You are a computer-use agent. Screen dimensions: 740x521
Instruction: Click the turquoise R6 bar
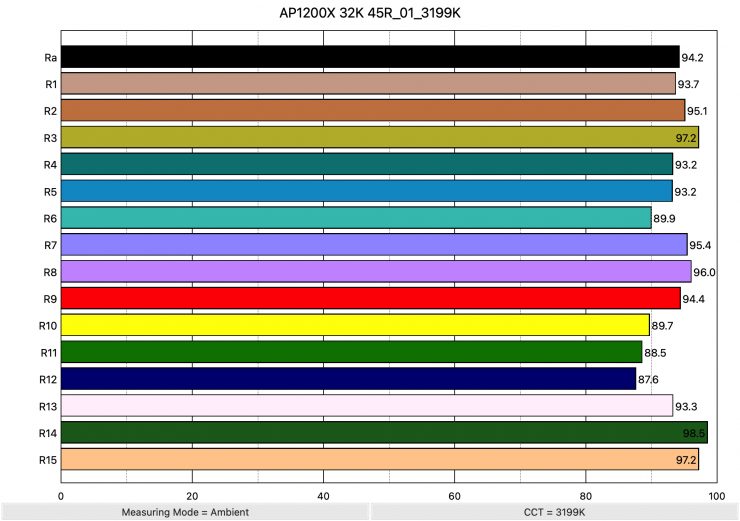[356, 218]
